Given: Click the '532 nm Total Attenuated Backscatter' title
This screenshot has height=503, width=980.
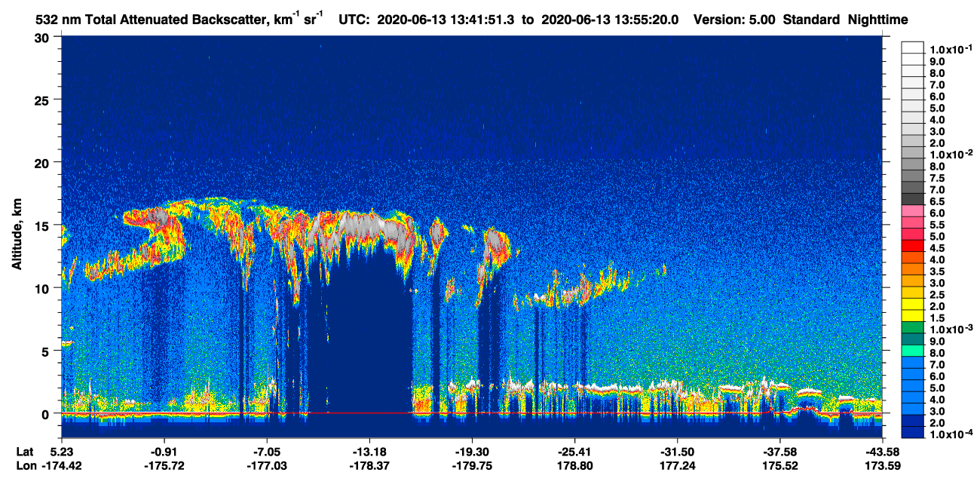Looking at the screenshot, I should point(153,20).
